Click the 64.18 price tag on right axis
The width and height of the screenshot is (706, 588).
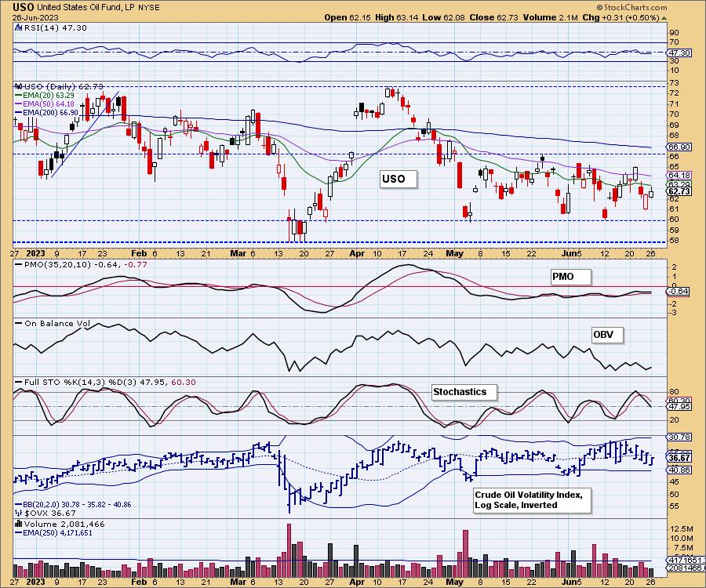click(679, 176)
